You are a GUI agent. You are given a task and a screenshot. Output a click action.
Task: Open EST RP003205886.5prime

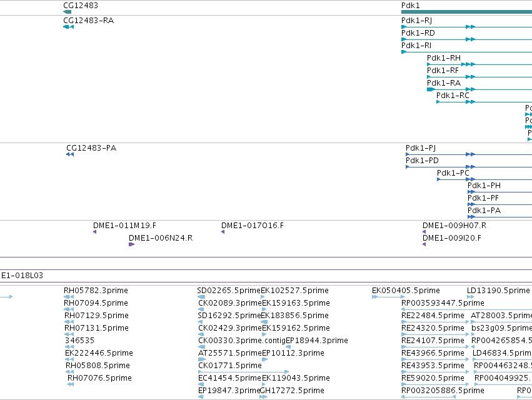(x=443, y=391)
